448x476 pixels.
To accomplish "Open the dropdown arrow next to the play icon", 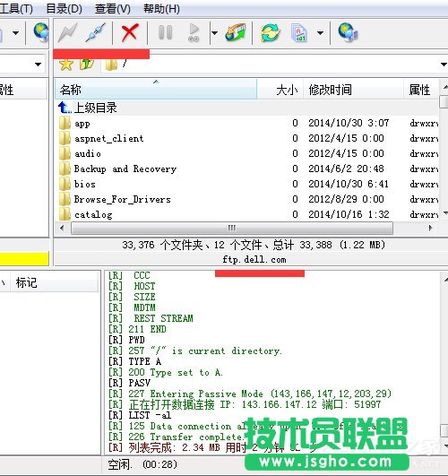I will [x=214, y=33].
